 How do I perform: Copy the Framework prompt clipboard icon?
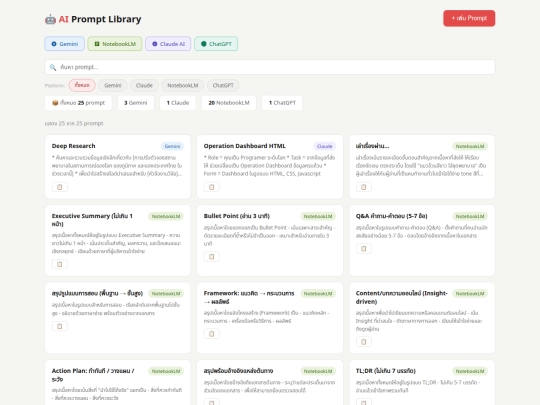pos(211,334)
